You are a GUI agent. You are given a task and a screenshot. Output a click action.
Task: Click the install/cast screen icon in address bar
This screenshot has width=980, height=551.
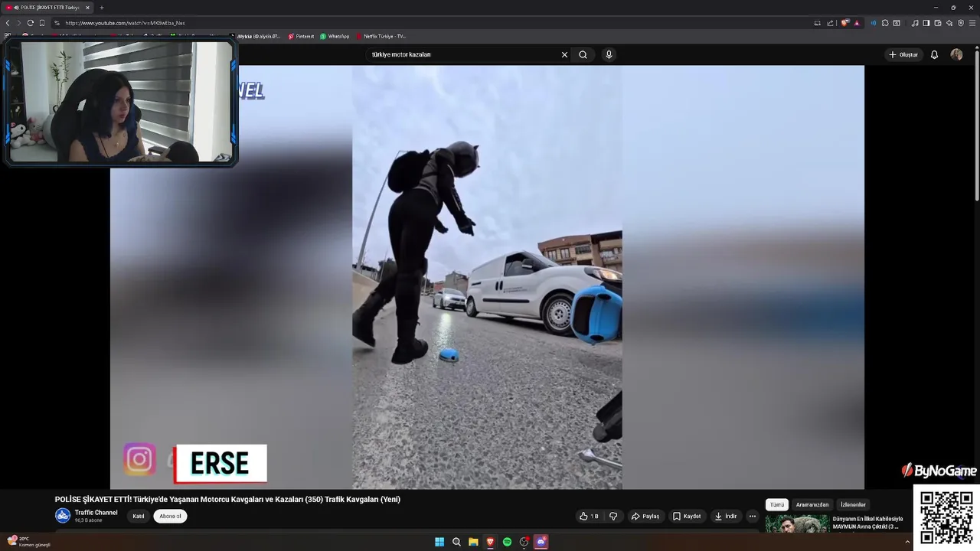(817, 23)
